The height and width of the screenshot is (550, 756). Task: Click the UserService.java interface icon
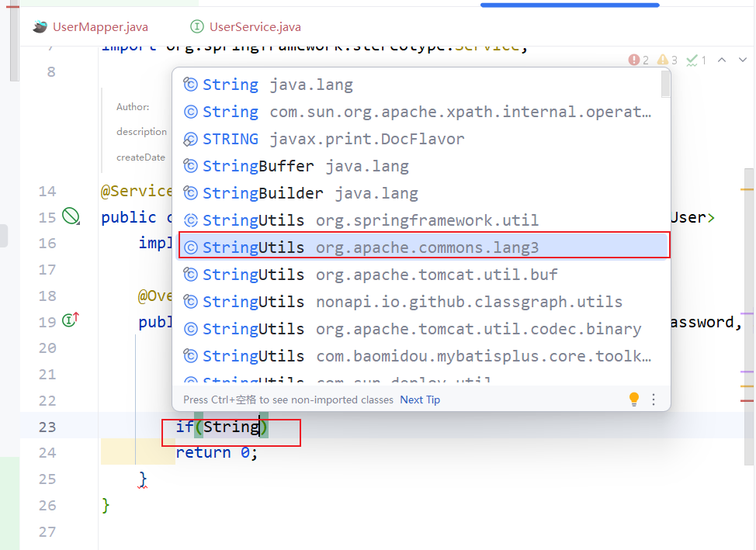coord(196,26)
